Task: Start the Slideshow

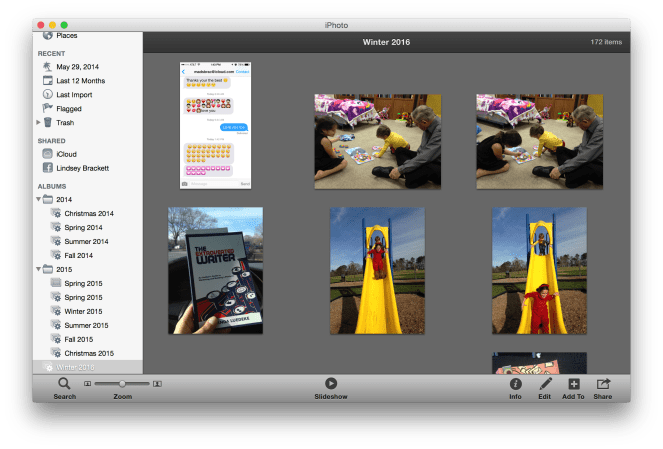Action: 331,384
